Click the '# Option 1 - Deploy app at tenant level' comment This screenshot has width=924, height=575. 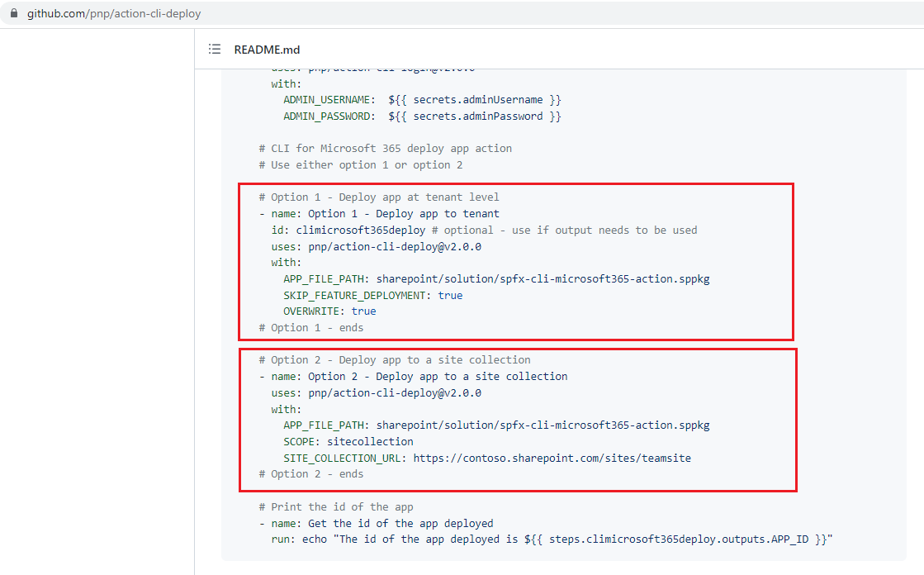pos(378,197)
